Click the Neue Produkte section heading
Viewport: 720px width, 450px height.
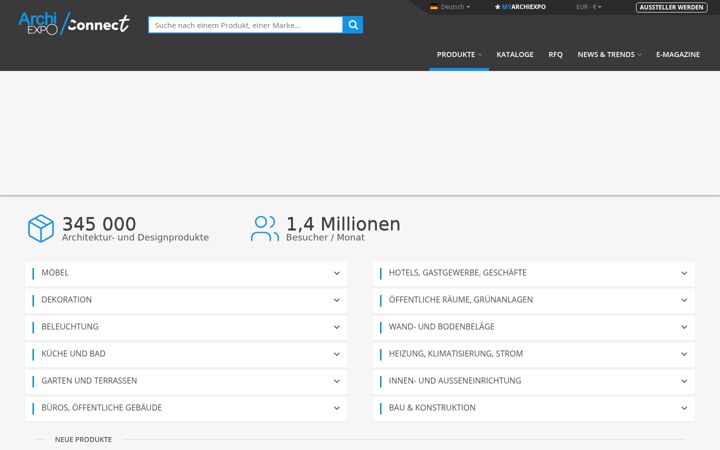coord(83,439)
